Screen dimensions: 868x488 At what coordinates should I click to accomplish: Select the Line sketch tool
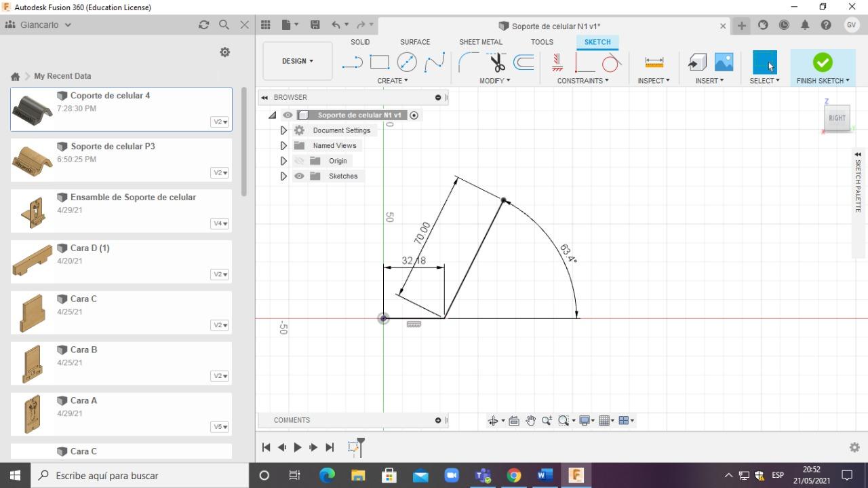click(352, 62)
